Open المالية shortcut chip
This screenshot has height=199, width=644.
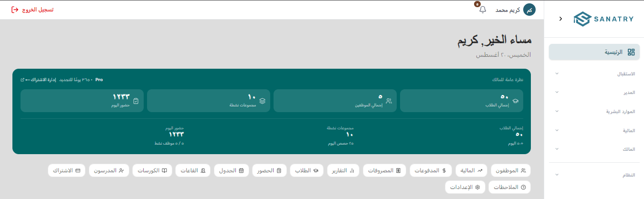[472, 170]
